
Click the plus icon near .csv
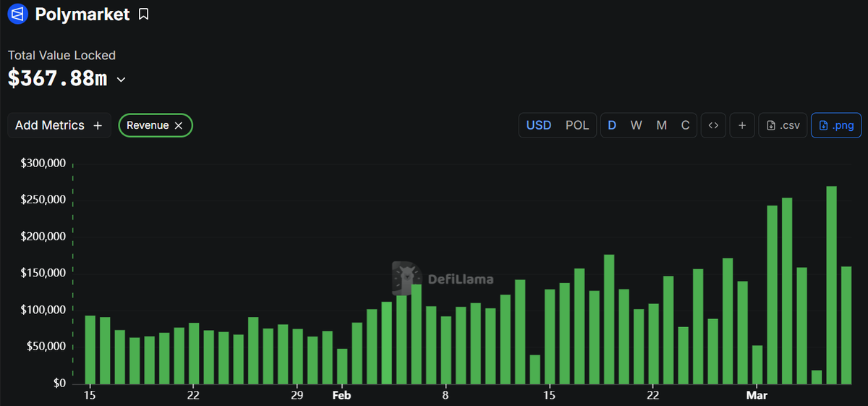click(x=742, y=125)
